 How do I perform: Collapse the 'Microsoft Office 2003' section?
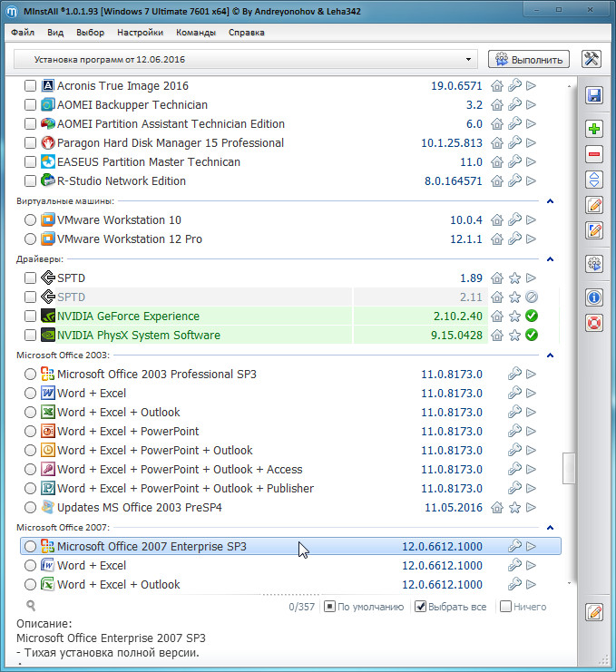click(551, 355)
